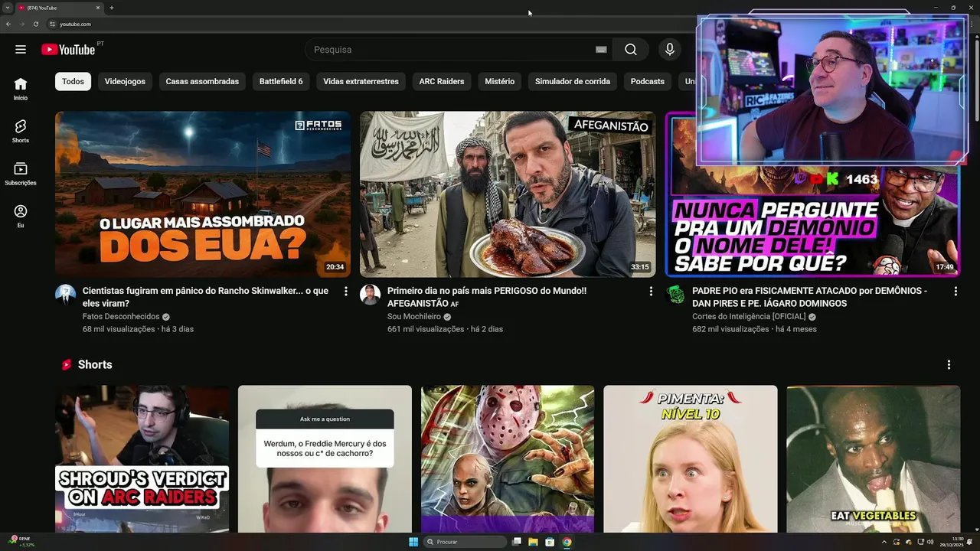Open a new browser tab with plus
The image size is (980, 551).
pyautogui.click(x=112, y=8)
